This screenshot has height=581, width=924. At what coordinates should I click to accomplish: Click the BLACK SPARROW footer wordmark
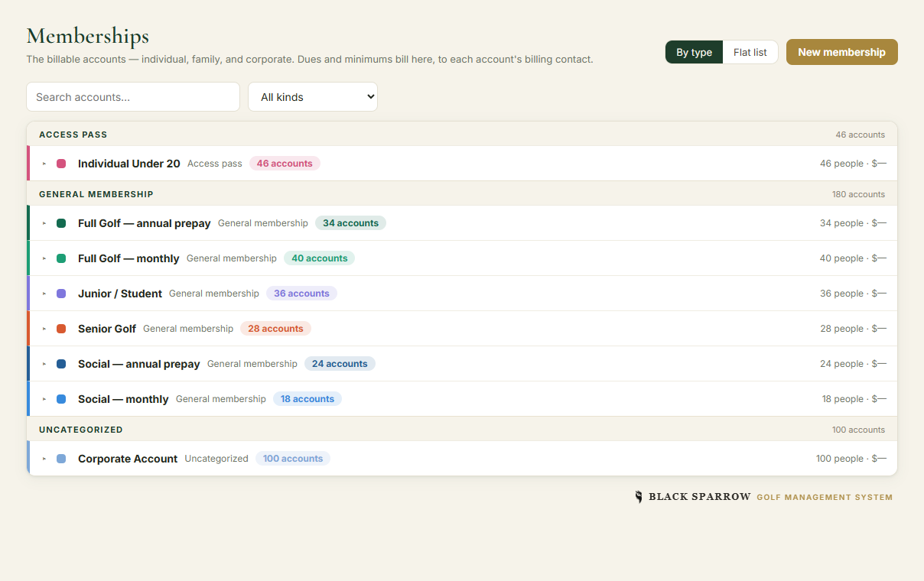pos(700,497)
